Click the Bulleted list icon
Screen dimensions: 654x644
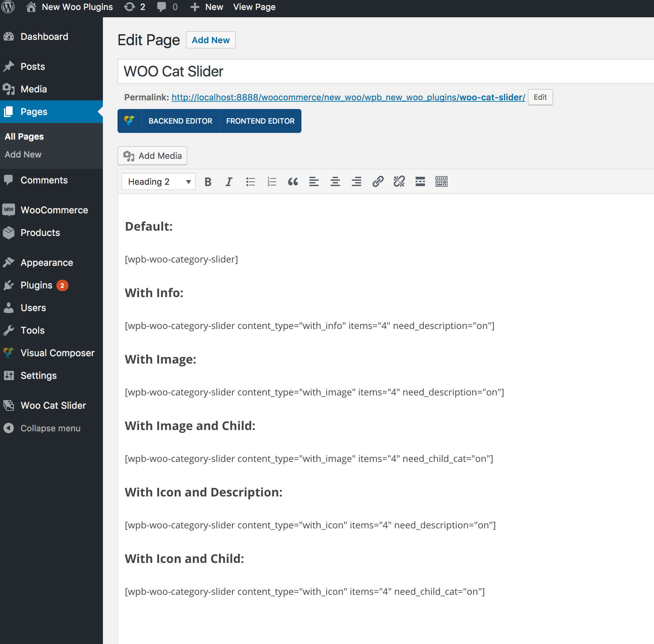250,182
